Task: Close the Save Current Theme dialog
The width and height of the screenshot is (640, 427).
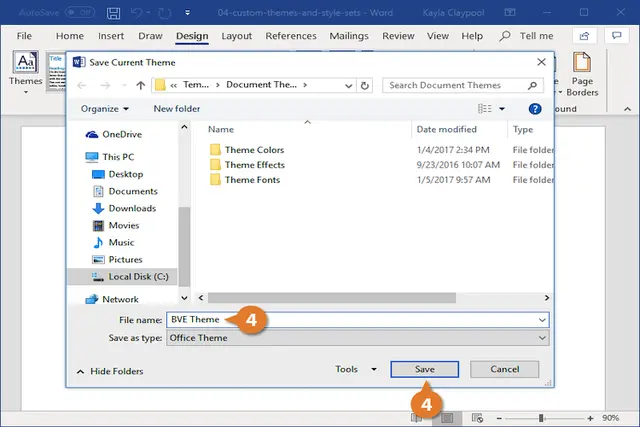Action: [541, 62]
